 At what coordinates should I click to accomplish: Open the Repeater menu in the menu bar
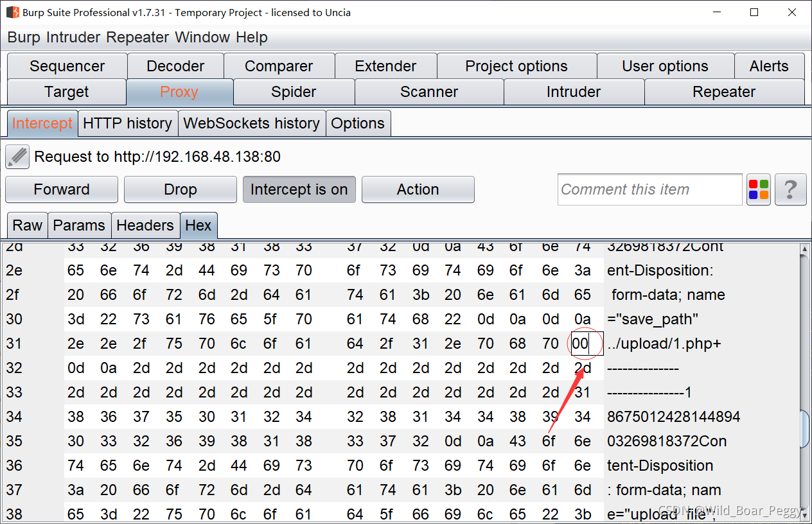137,37
